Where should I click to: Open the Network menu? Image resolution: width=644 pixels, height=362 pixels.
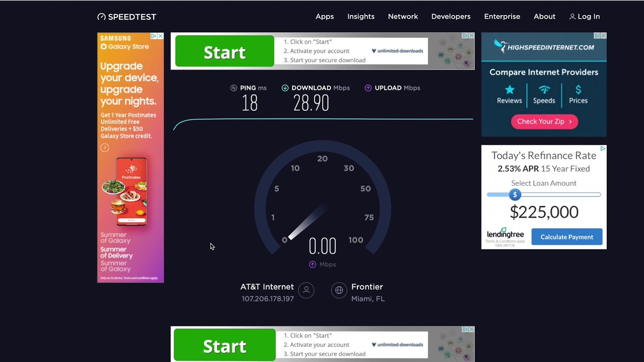point(403,17)
